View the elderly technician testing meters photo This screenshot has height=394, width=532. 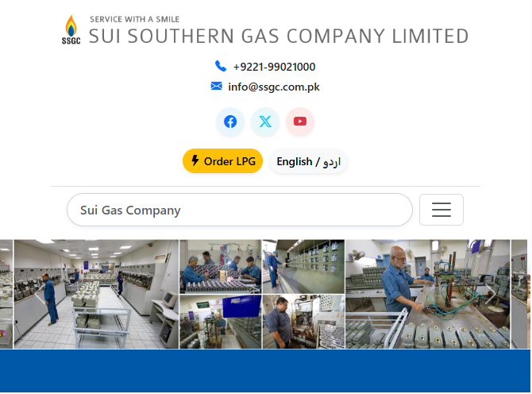427,294
